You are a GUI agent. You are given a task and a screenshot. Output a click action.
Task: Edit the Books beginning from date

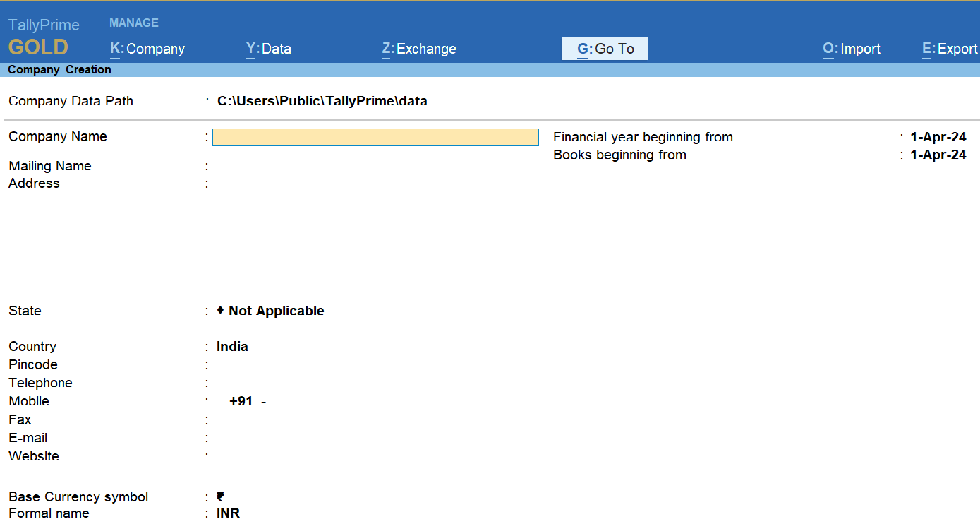click(x=938, y=155)
